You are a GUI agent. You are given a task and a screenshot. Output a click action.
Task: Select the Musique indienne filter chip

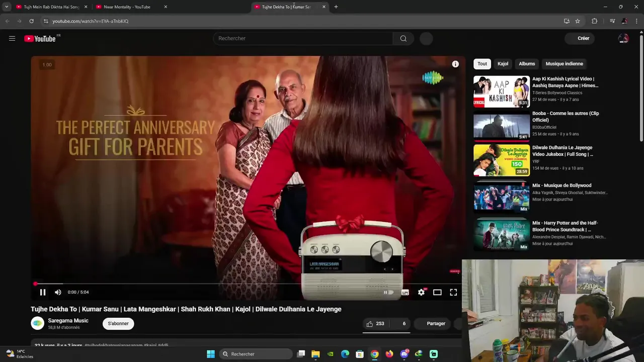(565, 64)
